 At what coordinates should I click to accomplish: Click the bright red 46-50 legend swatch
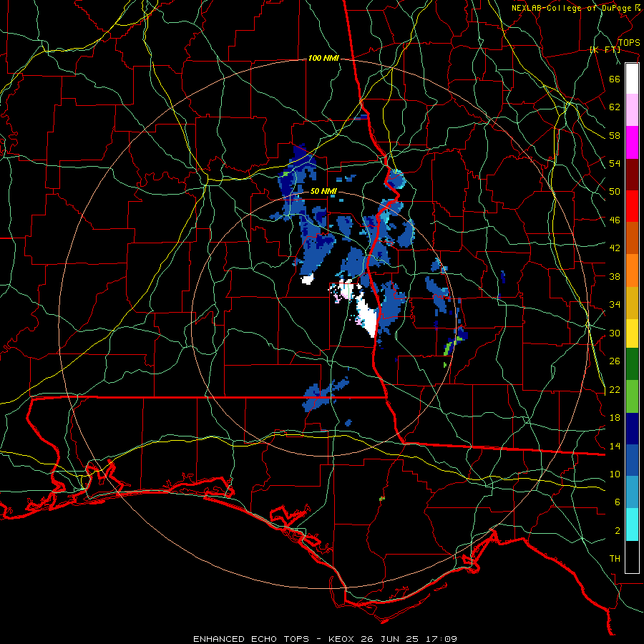click(x=632, y=206)
